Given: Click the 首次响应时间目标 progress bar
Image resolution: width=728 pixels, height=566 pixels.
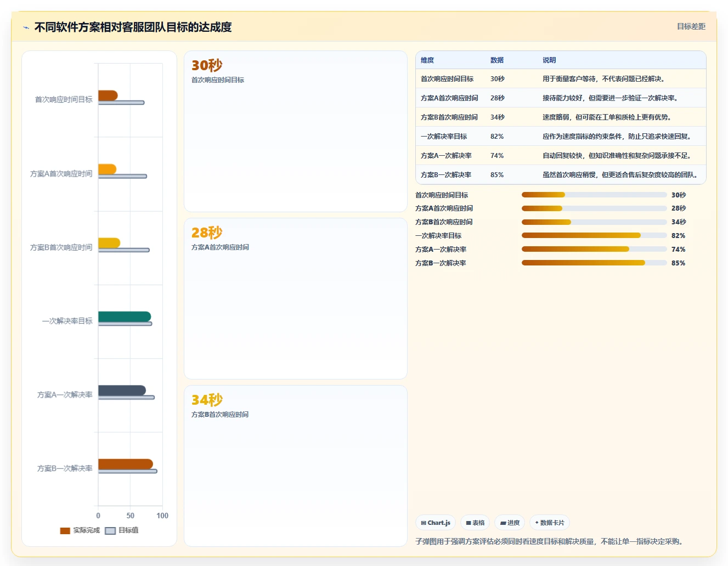Looking at the screenshot, I should coord(594,195).
